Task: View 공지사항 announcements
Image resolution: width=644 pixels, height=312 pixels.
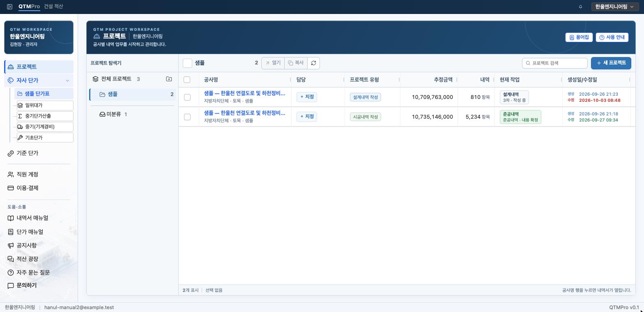Action: [39, 245]
